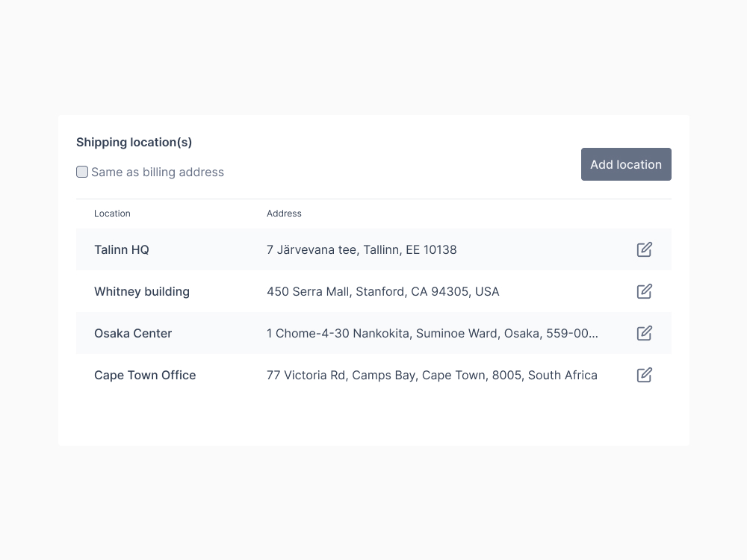
Task: Click the Address column header
Action: (x=284, y=214)
